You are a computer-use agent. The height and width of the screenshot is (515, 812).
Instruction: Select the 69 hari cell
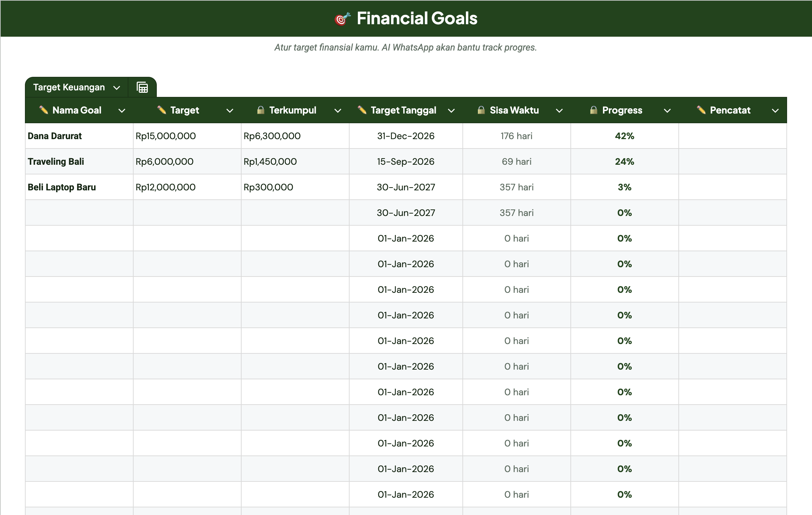click(517, 162)
